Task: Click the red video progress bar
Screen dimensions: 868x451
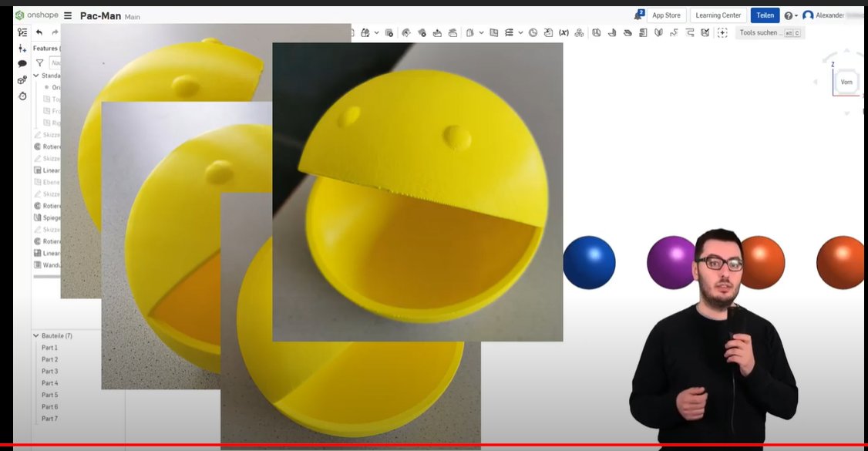Action: tap(434, 444)
